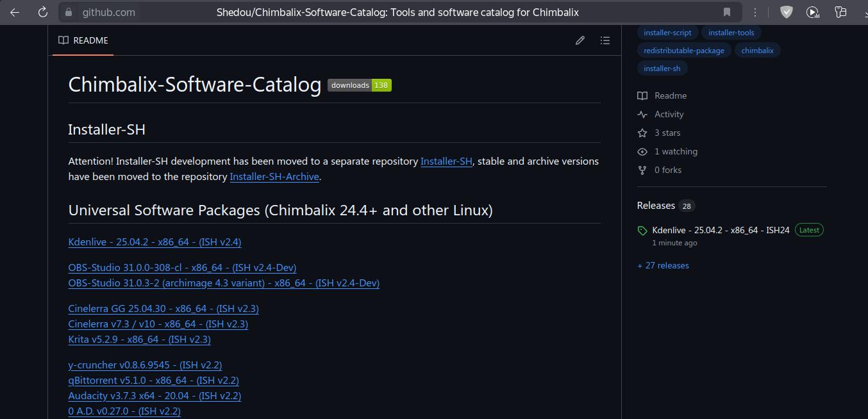868x419 pixels.
Task: Open the Brave shields icon
Action: [x=787, y=12]
